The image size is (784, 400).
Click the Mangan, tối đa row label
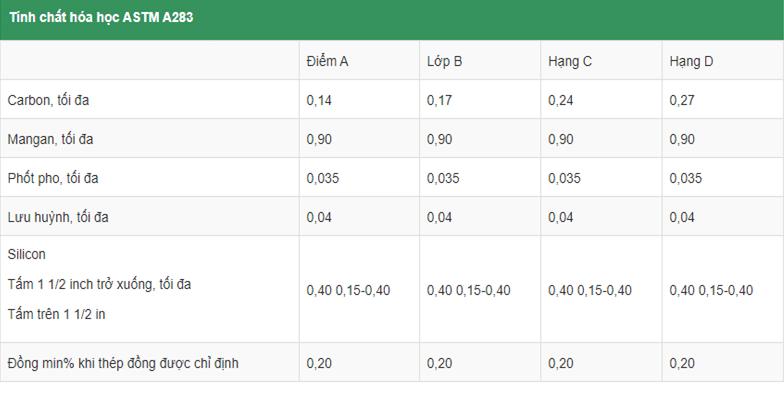pos(50,140)
